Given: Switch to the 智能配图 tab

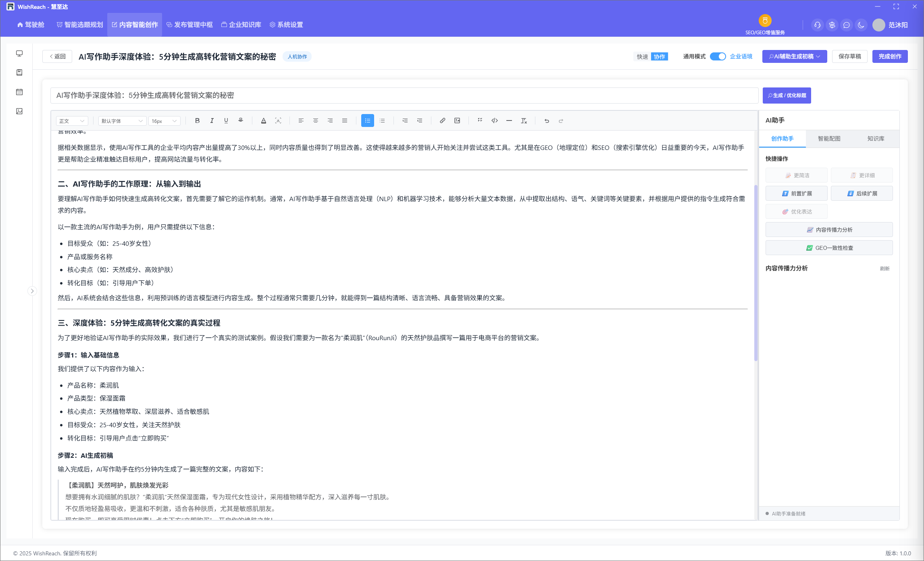Looking at the screenshot, I should [x=829, y=139].
